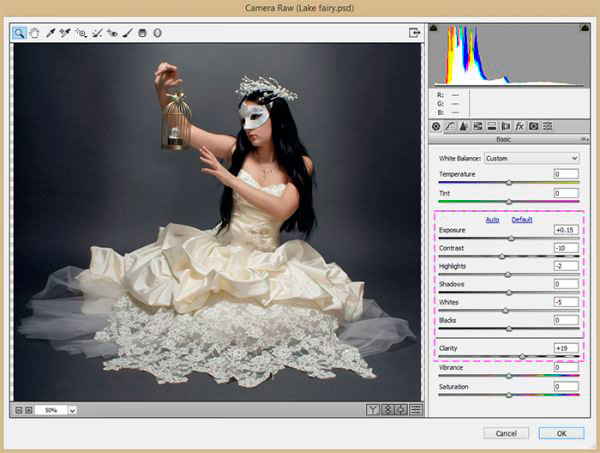The height and width of the screenshot is (453, 600).
Task: Select the Graduated Filter tool
Action: [x=142, y=33]
